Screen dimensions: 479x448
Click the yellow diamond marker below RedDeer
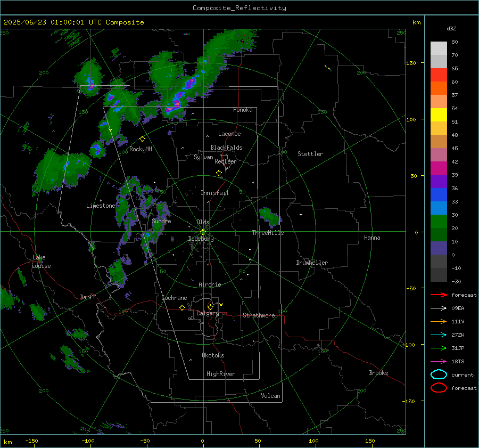pyautogui.click(x=219, y=173)
